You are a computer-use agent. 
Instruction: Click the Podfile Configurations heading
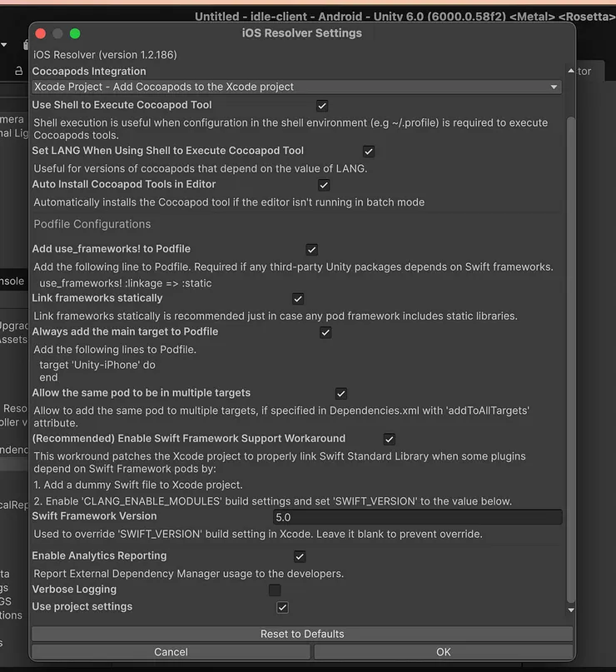[92, 224]
